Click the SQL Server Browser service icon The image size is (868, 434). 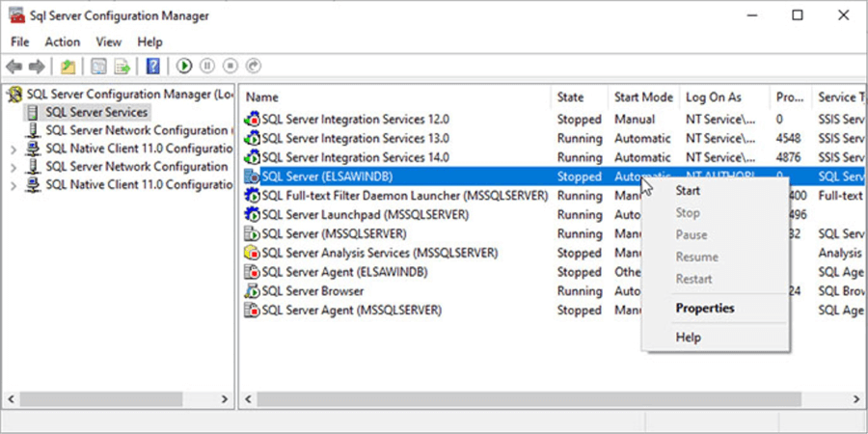pyautogui.click(x=252, y=290)
